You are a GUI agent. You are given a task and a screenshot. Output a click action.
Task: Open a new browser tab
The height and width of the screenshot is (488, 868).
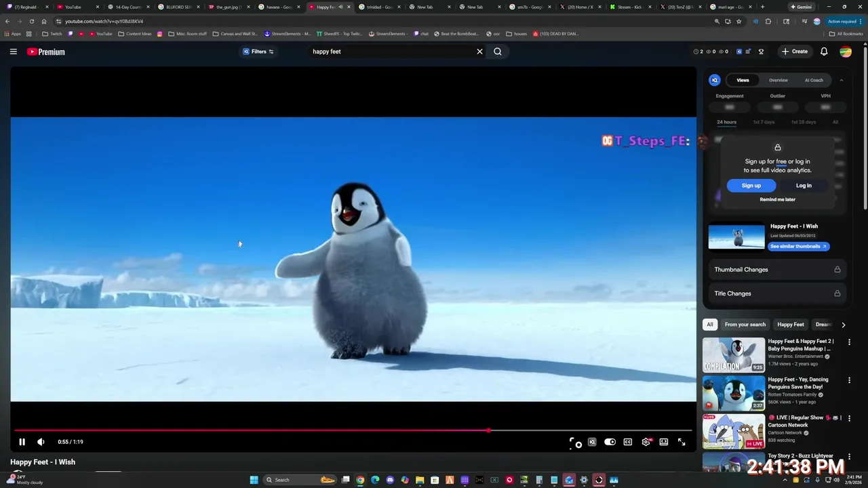(x=762, y=7)
